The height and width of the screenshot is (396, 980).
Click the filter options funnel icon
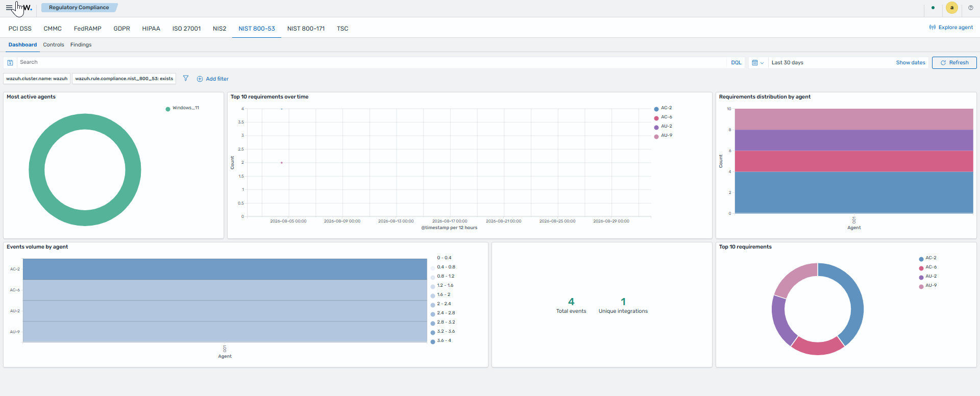[x=186, y=79]
